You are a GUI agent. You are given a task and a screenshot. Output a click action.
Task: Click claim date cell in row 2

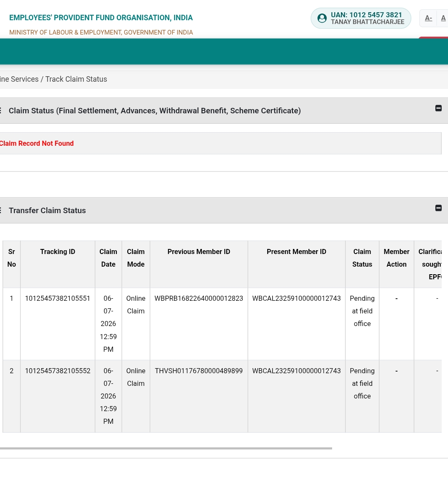108,396
